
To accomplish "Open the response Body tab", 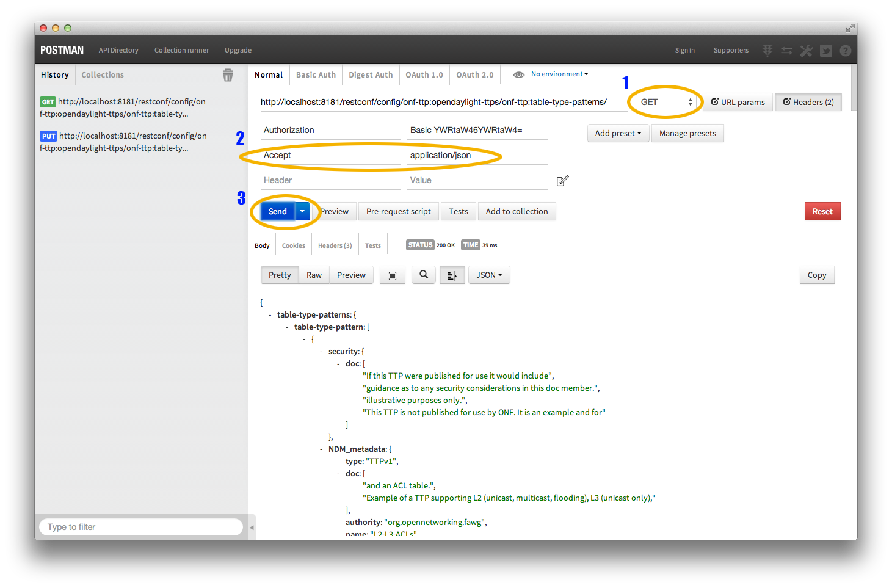I will click(x=262, y=245).
